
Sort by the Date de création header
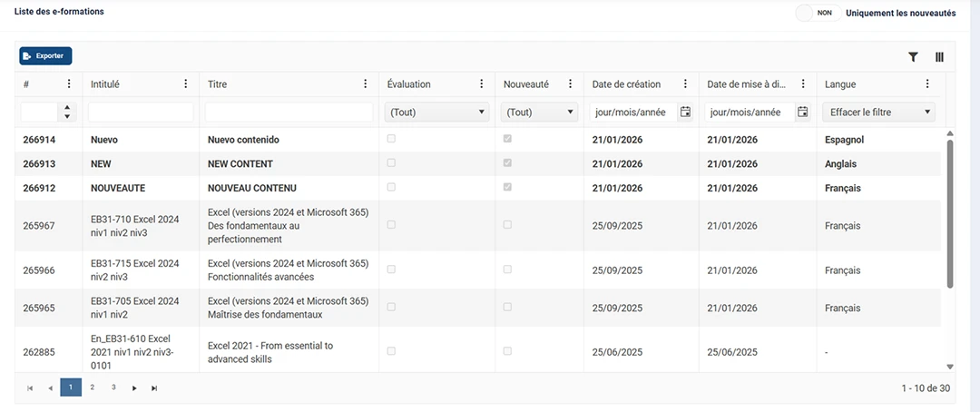(626, 84)
